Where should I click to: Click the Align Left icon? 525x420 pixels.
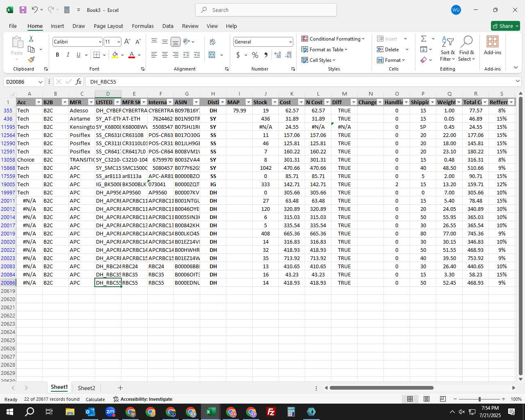(154, 55)
